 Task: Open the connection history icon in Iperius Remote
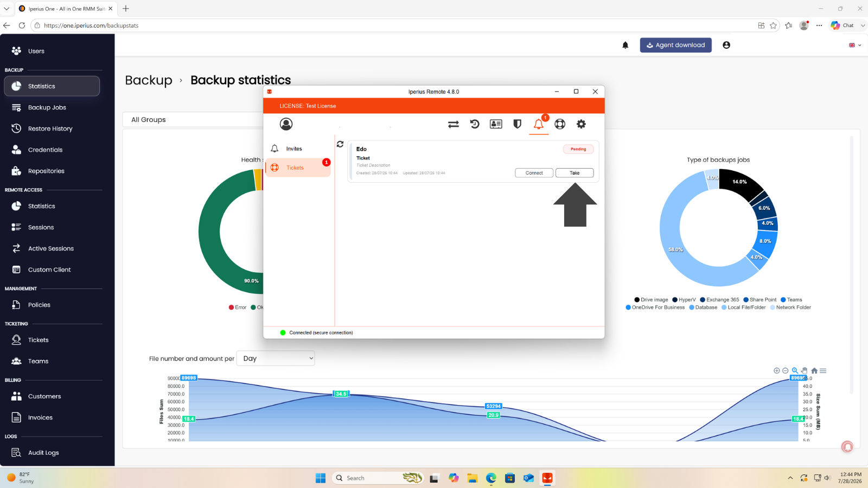(475, 124)
